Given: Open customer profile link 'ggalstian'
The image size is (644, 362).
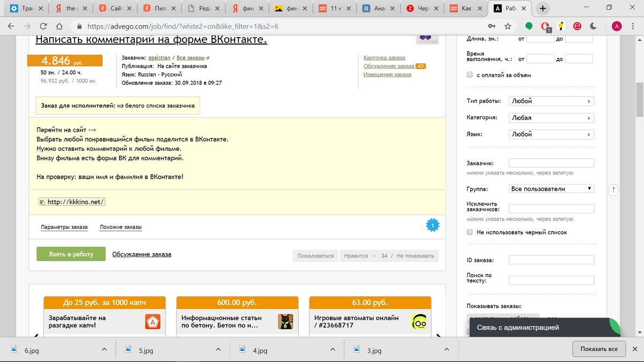Looking at the screenshot, I should pyautogui.click(x=159, y=57).
